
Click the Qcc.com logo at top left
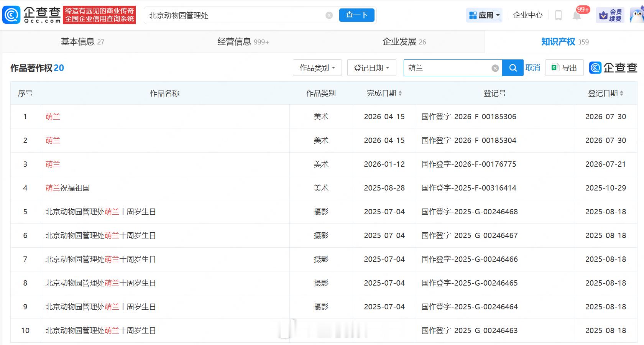tap(31, 15)
